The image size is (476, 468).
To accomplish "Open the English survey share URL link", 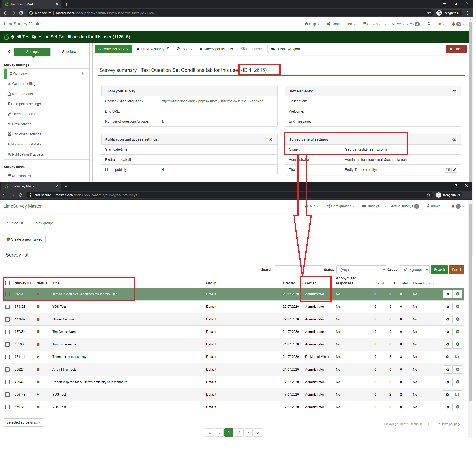I will 212,101.
